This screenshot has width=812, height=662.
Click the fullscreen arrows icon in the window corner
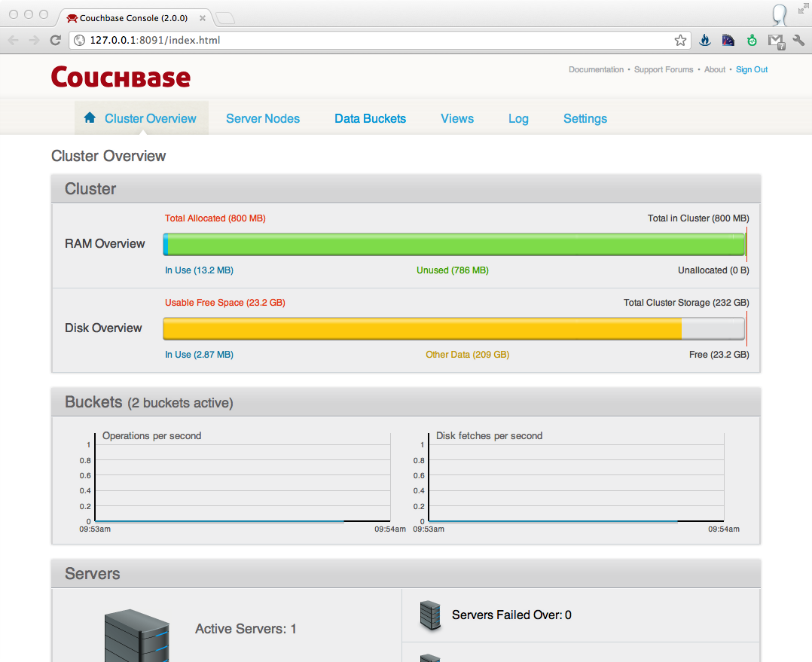coord(803,8)
